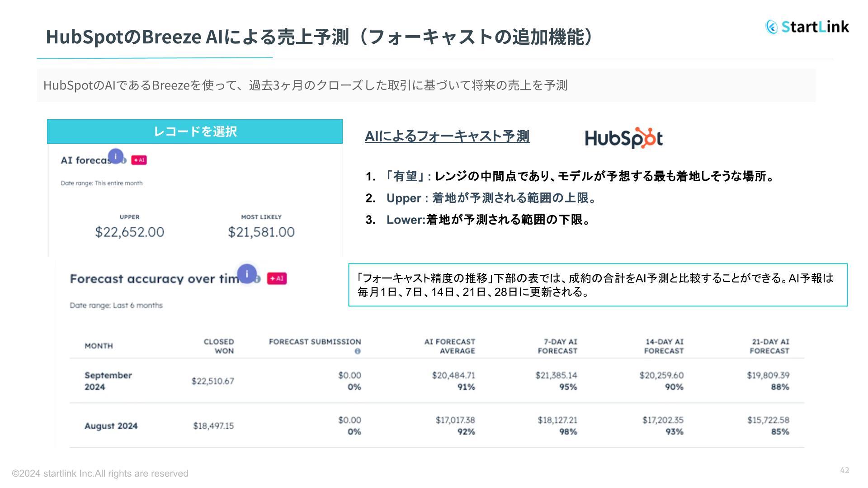Click the slide title about Breeze AI
This screenshot has height=488, width=868.
pos(319,37)
